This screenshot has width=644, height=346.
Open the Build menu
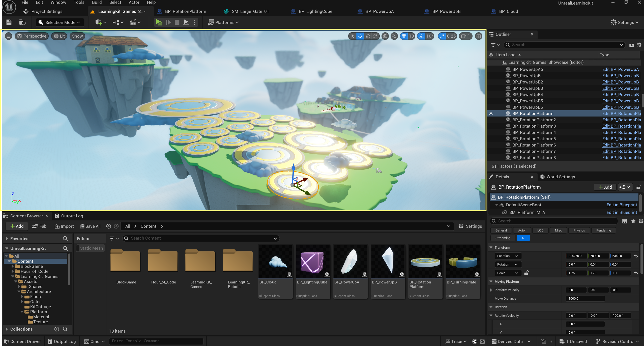pos(97,3)
